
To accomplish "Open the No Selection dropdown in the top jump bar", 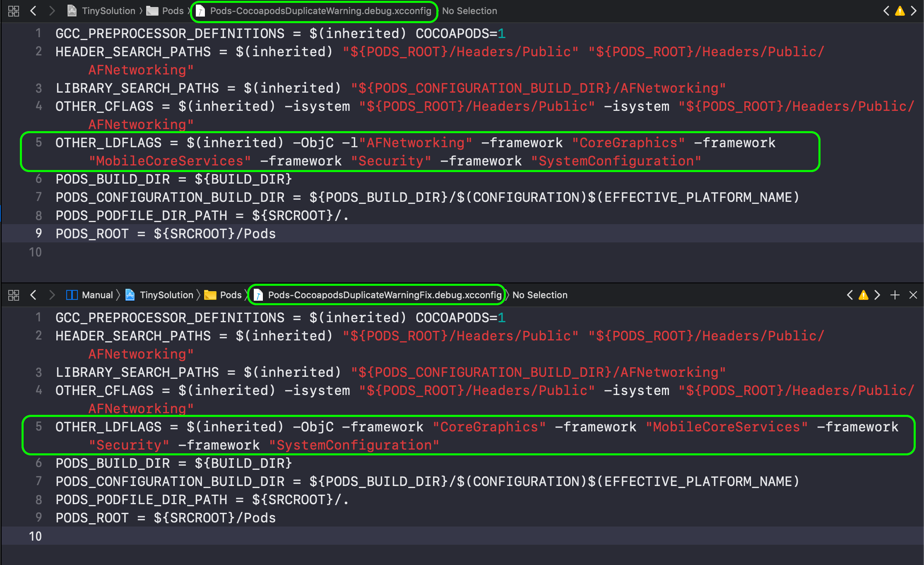I will (x=469, y=11).
